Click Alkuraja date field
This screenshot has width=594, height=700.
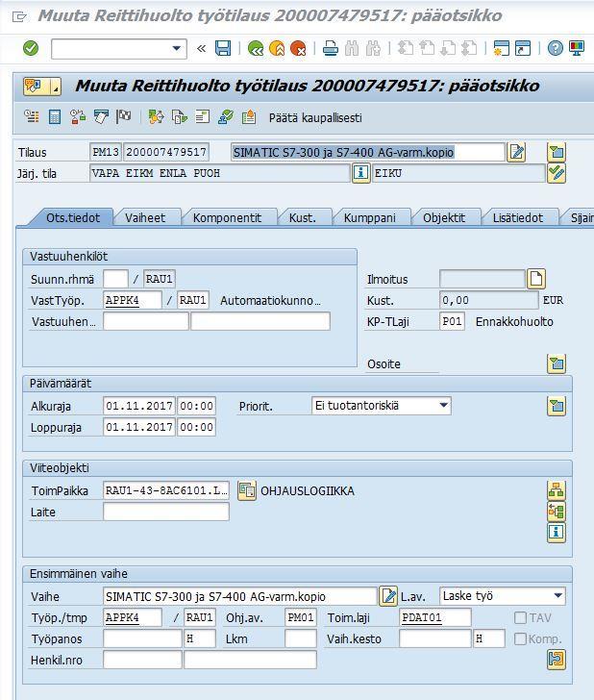click(139, 406)
